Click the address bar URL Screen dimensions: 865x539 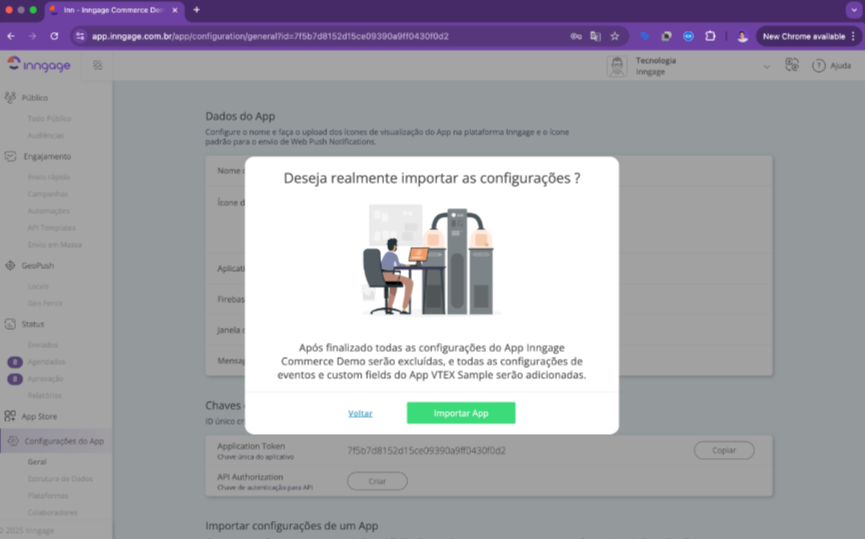pyautogui.click(x=270, y=36)
